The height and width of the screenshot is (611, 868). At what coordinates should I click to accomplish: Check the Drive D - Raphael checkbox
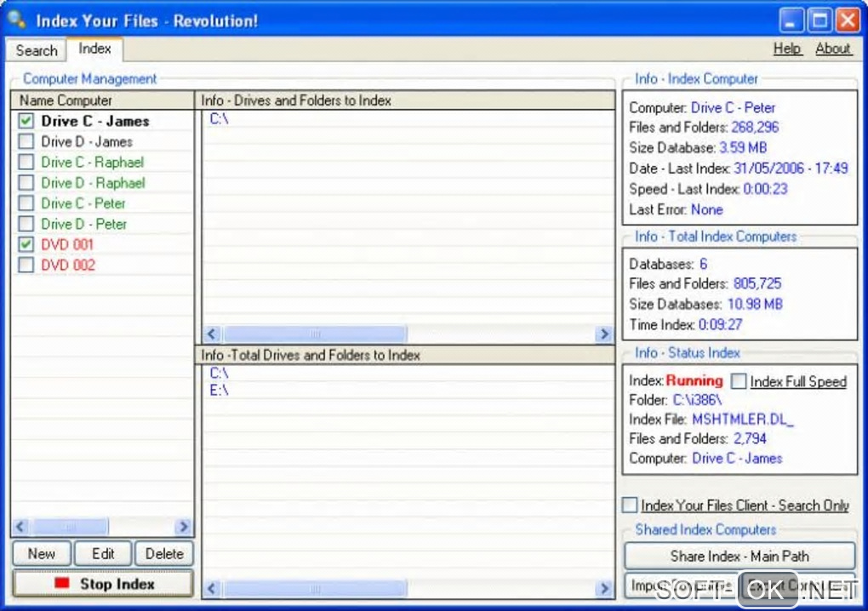(x=26, y=182)
